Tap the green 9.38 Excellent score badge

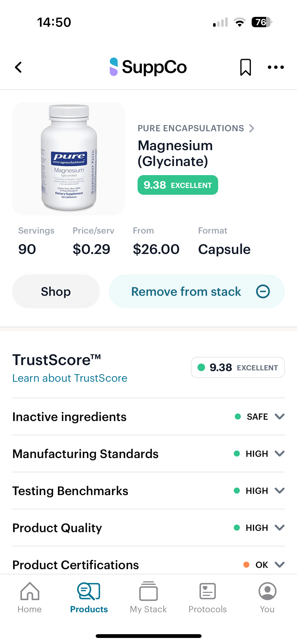(x=178, y=185)
